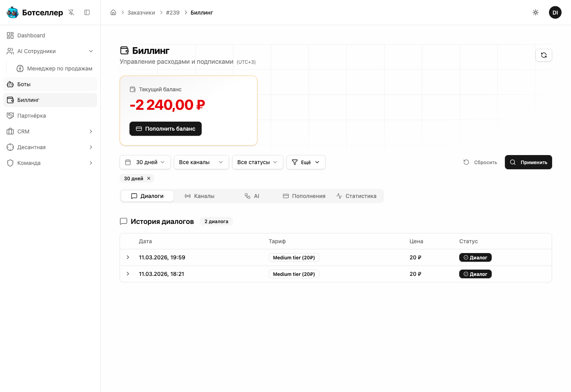Open the Все каналы dropdown
Image resolution: width=571 pixels, height=392 pixels.
[x=201, y=162]
